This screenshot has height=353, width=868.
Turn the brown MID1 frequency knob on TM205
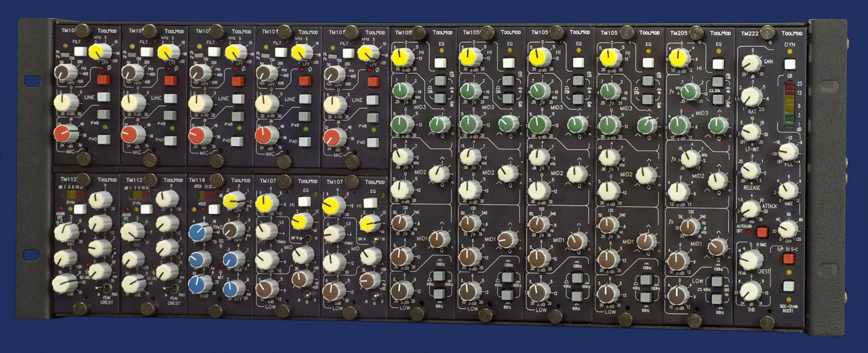(x=690, y=229)
